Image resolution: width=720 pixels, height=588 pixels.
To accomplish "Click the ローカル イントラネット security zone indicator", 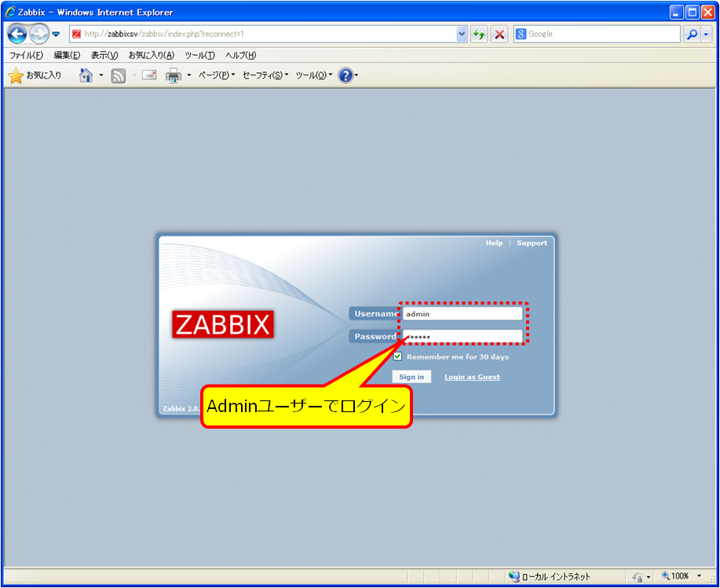I will [x=550, y=576].
